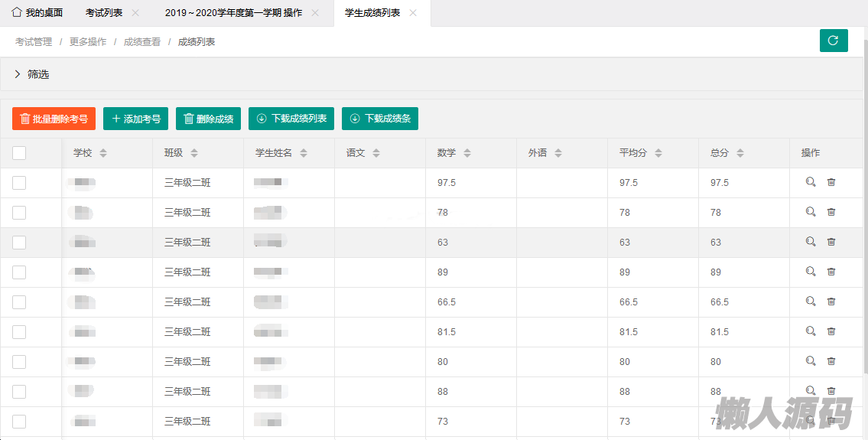
Task: Select the checkbox for score 80 row
Action: pos(19,361)
